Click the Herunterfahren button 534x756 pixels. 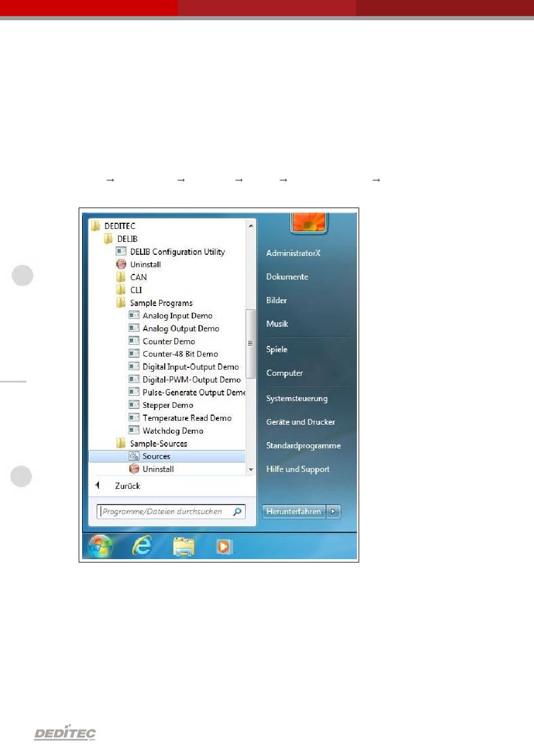click(293, 511)
